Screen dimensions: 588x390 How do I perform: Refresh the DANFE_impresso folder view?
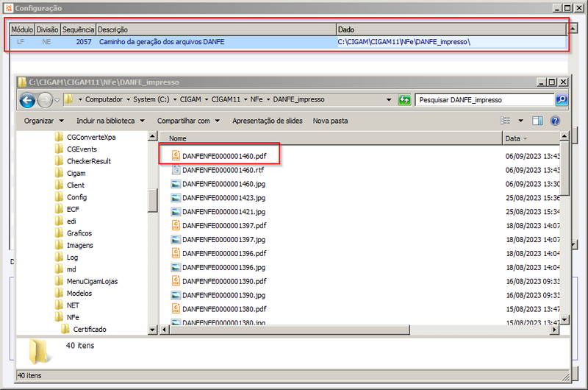pyautogui.click(x=404, y=100)
